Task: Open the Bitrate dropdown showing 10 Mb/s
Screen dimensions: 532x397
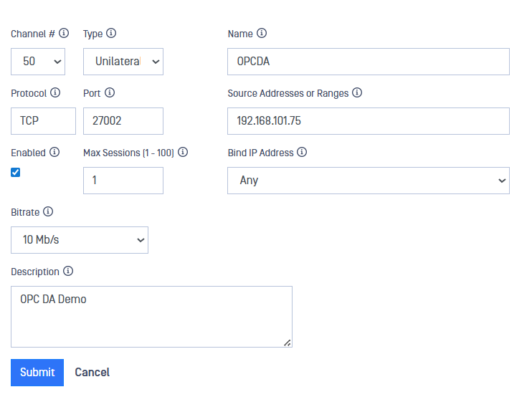Action: click(x=80, y=240)
